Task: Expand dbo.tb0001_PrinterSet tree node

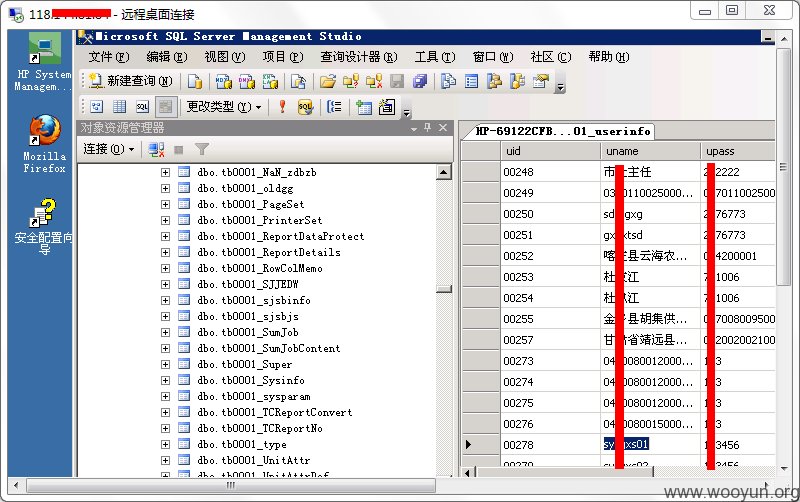Action: point(165,220)
